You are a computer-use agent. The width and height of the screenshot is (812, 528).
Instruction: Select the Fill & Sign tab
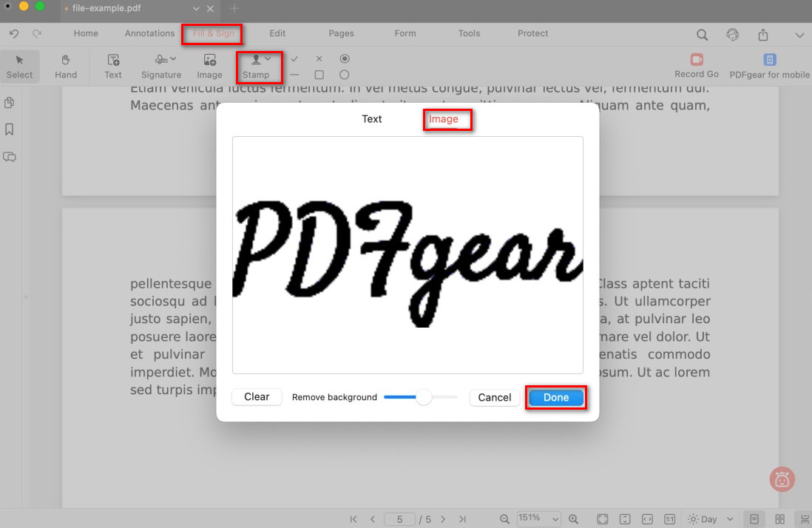click(214, 33)
